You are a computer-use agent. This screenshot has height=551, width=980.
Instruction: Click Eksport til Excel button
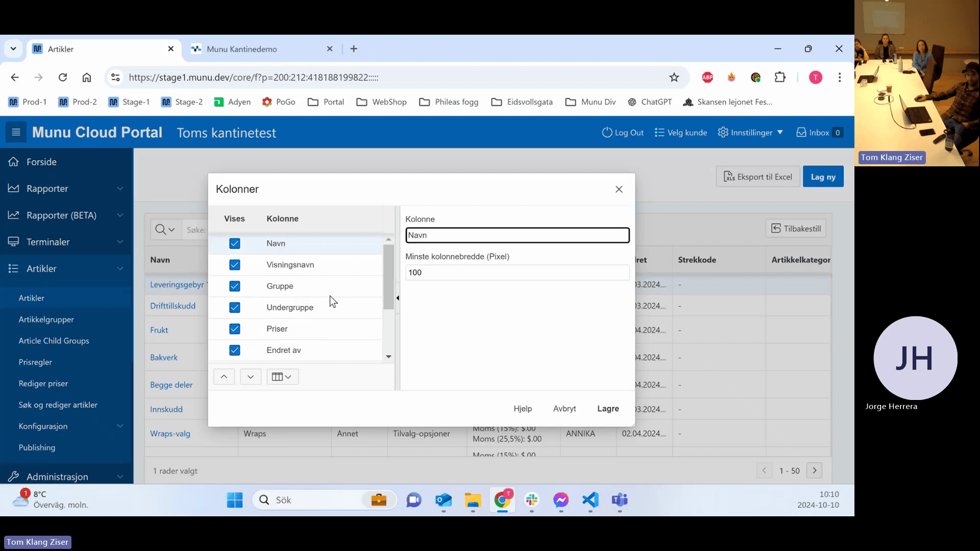[x=758, y=177]
